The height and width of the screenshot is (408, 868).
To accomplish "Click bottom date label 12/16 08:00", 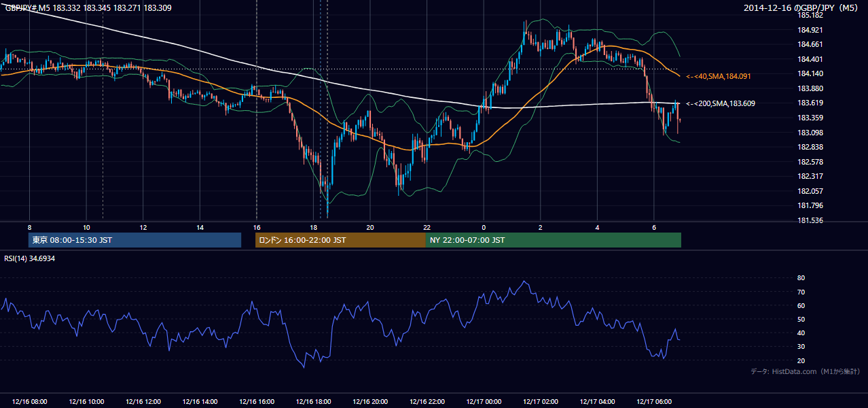I will click(x=29, y=402).
